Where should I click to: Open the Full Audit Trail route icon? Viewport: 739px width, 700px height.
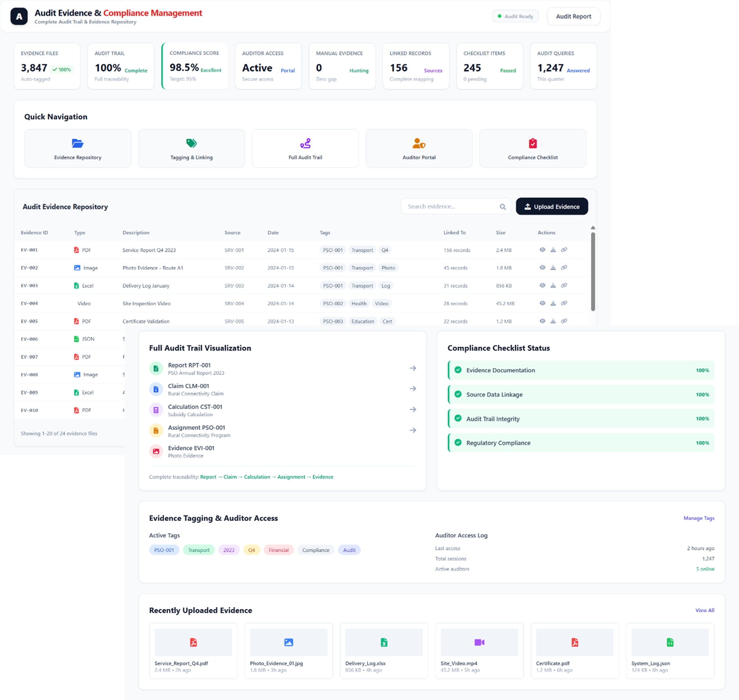305,143
